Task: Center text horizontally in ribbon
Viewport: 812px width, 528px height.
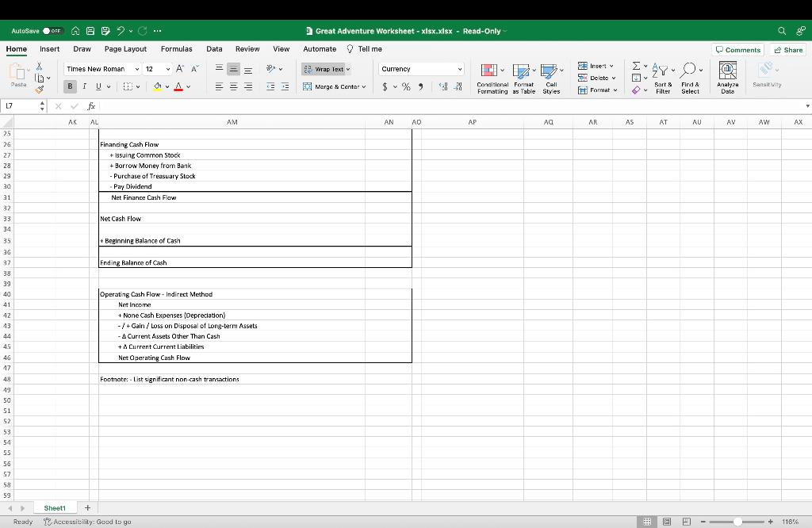Action: pos(234,86)
